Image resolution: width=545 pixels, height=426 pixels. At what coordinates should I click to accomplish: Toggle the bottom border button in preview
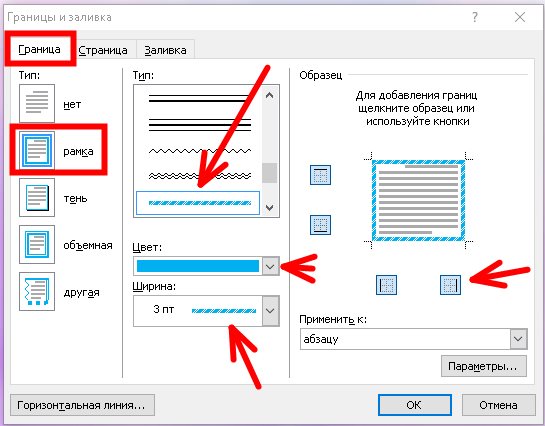click(x=320, y=225)
